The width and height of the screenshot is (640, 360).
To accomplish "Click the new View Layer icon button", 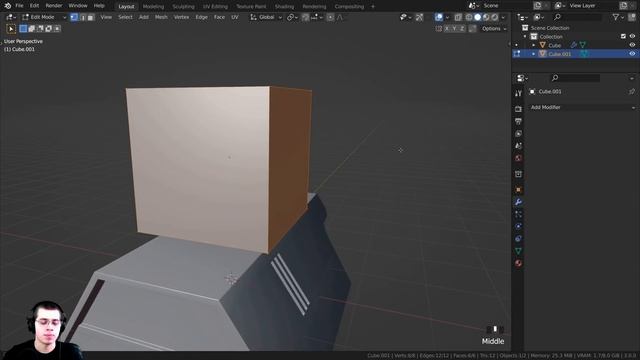I will tap(623, 6).
